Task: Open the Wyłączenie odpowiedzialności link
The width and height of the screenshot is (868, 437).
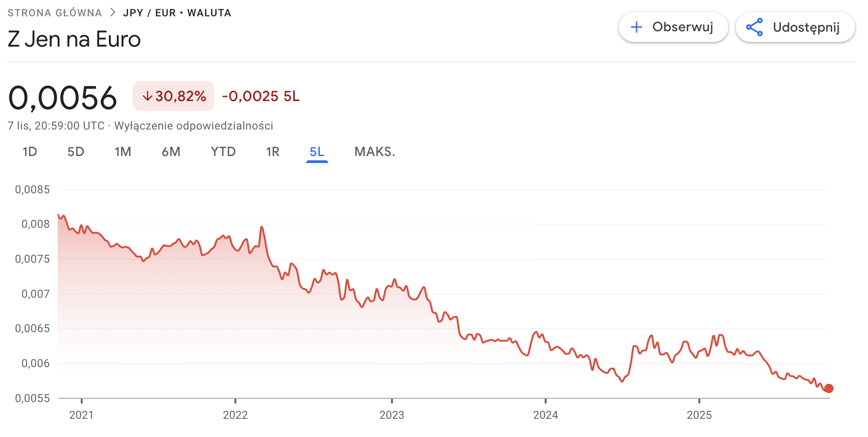Action: pos(194,126)
